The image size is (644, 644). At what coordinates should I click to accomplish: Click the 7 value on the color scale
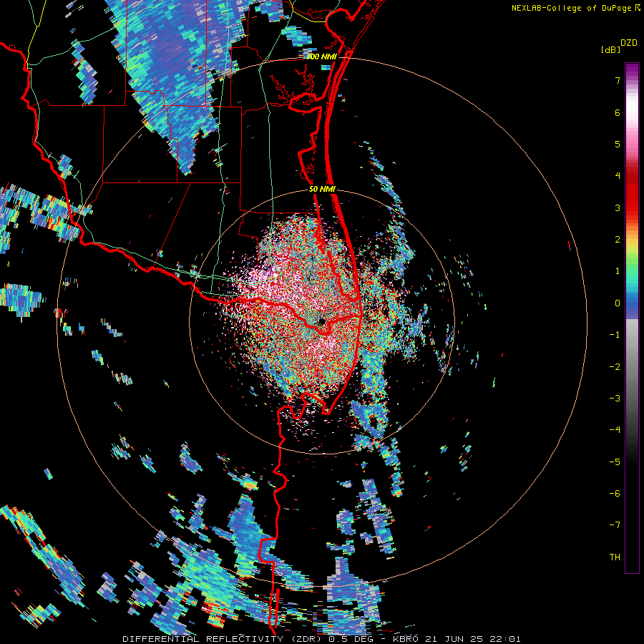[618, 80]
